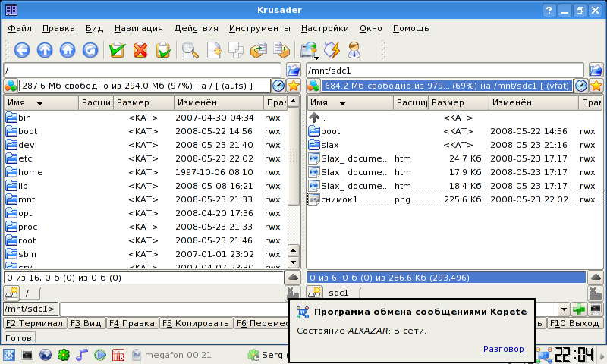
Task: Open the Помощь menu
Action: point(410,28)
